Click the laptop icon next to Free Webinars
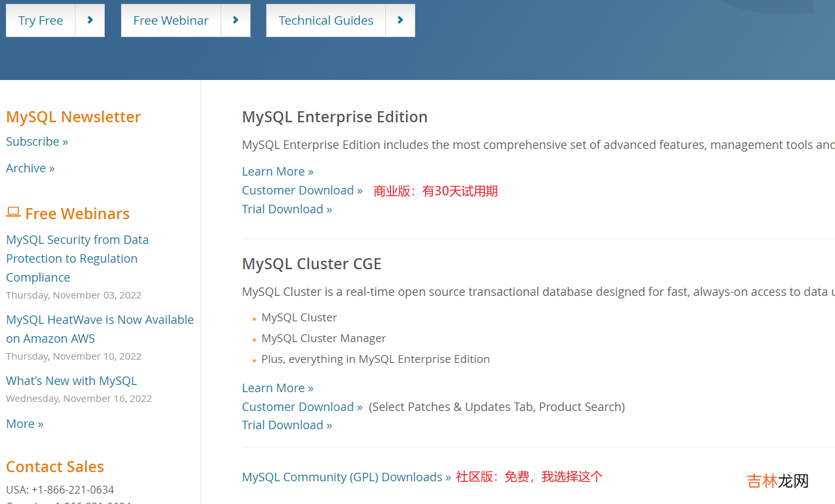The width and height of the screenshot is (835, 504). [13, 212]
